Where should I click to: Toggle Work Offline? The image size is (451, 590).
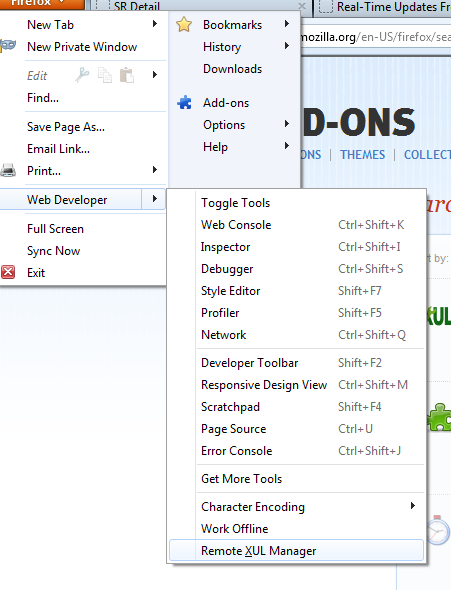click(235, 529)
